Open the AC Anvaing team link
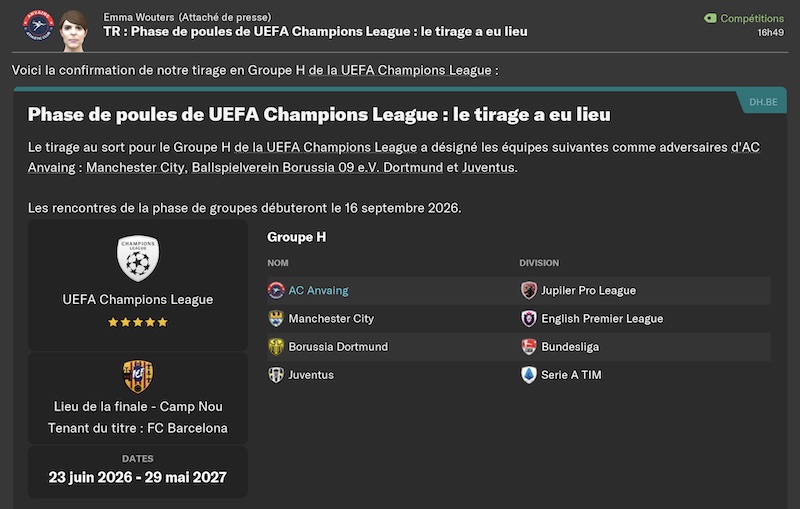 tap(318, 291)
